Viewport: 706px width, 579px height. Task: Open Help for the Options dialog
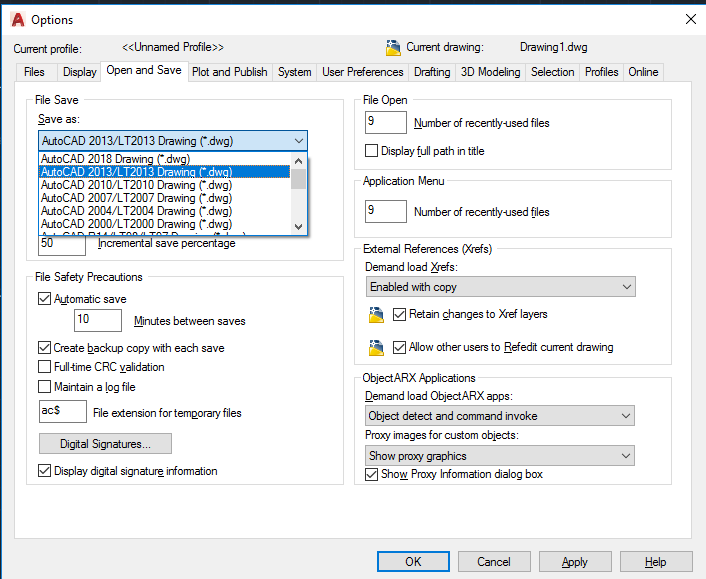point(656,561)
